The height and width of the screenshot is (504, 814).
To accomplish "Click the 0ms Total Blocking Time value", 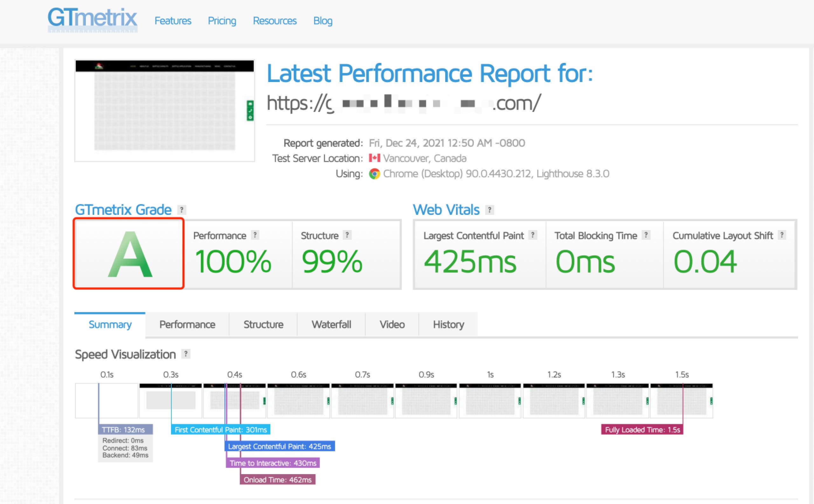I will [x=585, y=262].
